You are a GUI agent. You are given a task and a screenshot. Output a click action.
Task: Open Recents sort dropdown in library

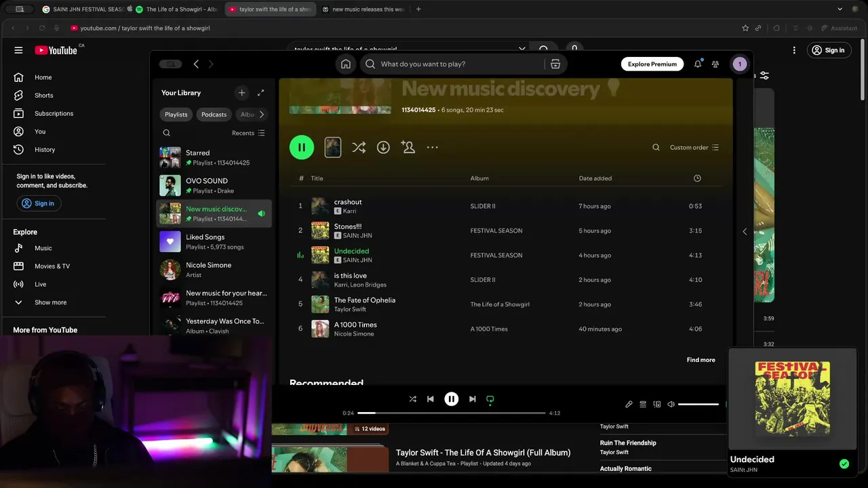[248, 133]
